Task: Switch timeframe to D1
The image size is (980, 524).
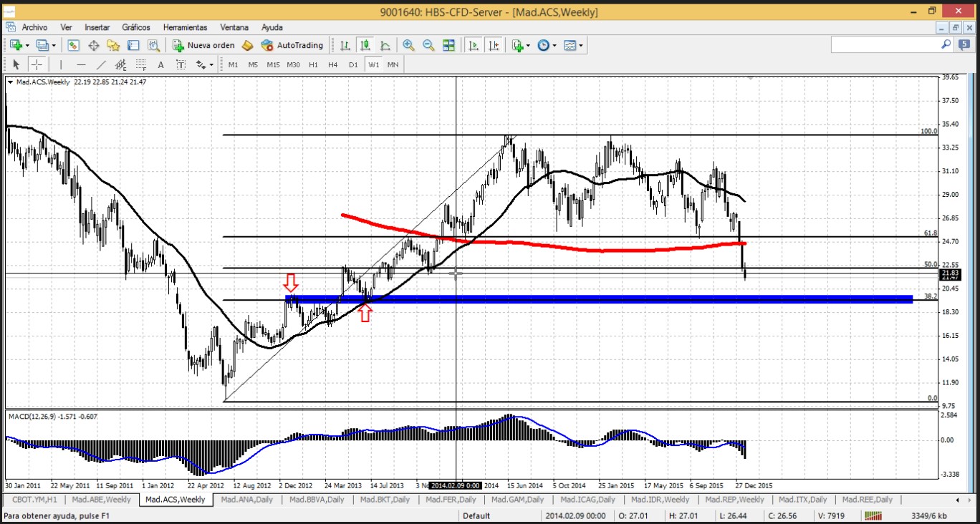Action: point(352,64)
